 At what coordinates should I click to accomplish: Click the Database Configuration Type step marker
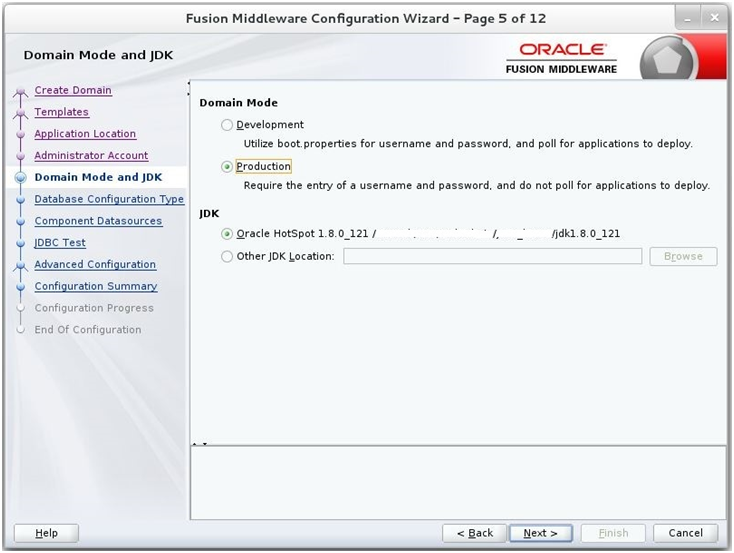pyautogui.click(x=20, y=199)
